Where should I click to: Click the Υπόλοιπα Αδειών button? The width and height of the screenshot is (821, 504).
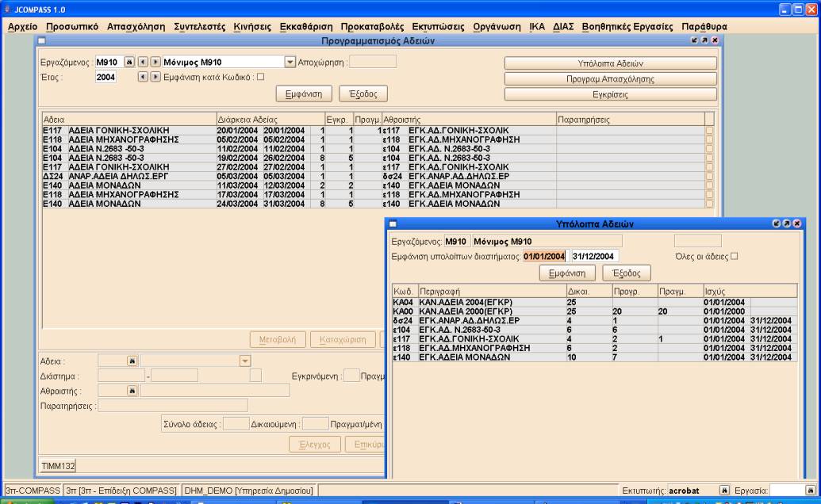click(x=611, y=63)
